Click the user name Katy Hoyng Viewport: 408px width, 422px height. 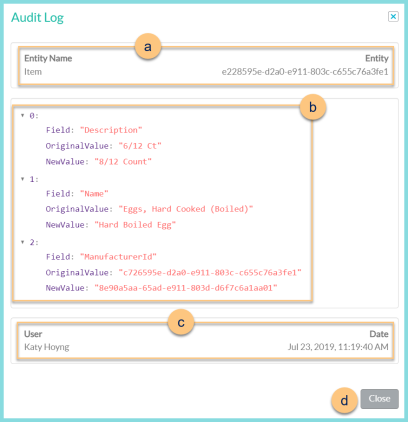[x=47, y=347]
